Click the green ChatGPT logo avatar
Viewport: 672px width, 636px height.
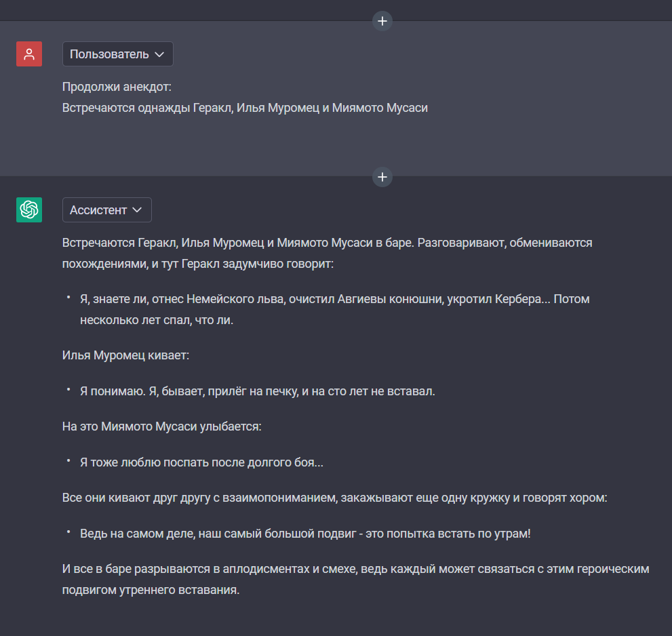pyautogui.click(x=29, y=210)
